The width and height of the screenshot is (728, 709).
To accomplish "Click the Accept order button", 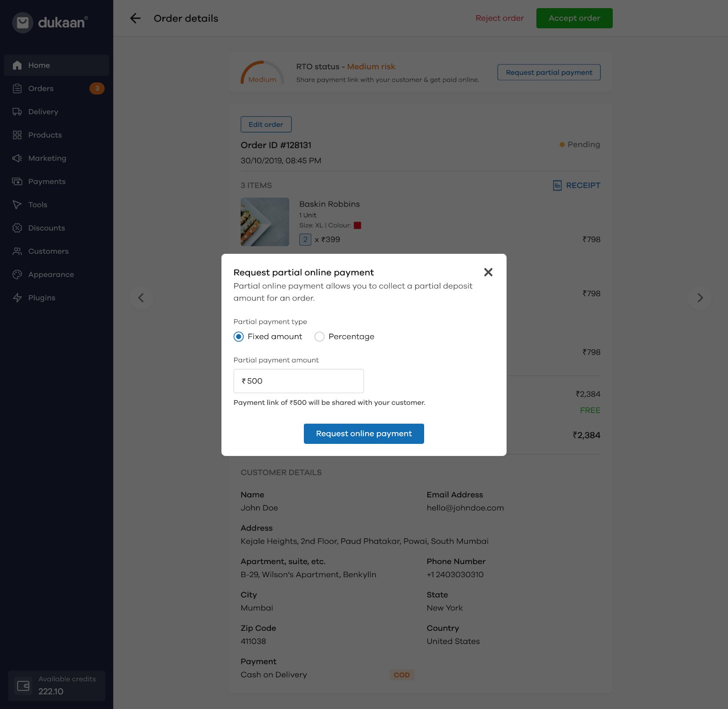I will (x=574, y=18).
